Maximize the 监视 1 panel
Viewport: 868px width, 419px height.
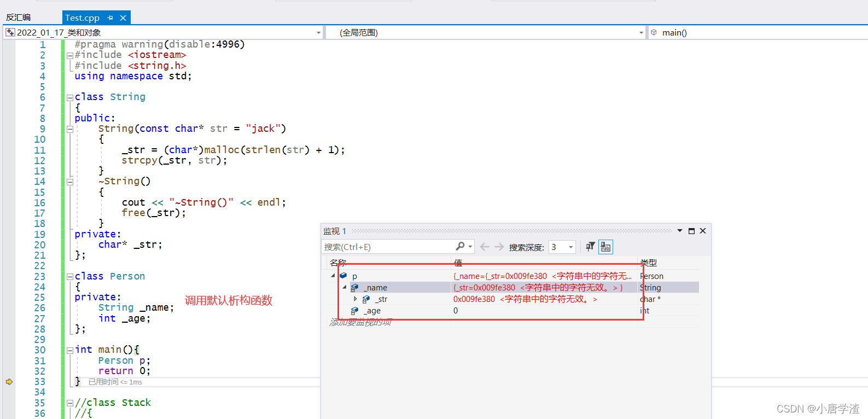(691, 231)
